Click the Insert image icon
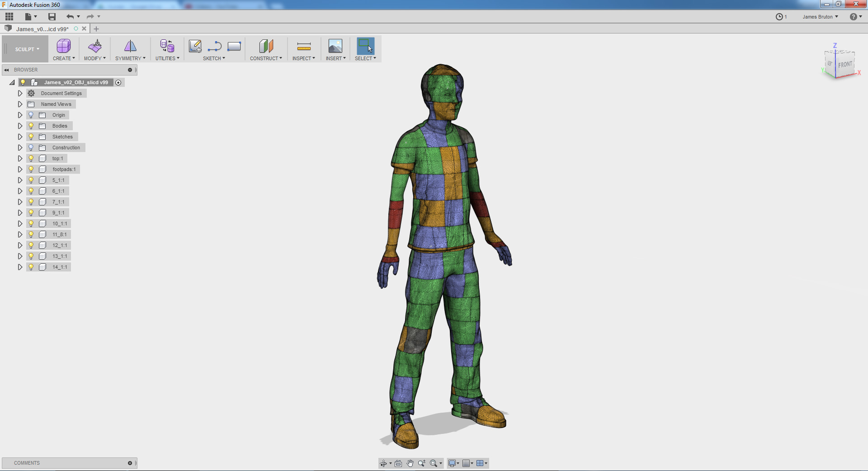The image size is (868, 471). pyautogui.click(x=335, y=46)
